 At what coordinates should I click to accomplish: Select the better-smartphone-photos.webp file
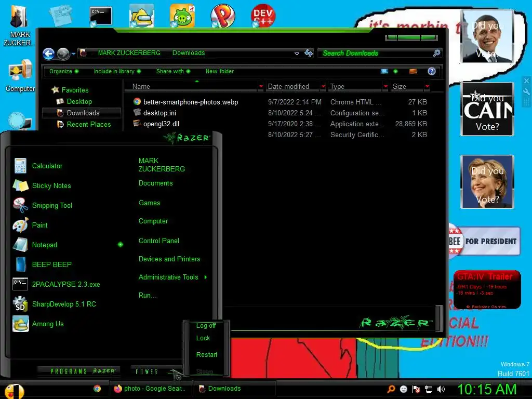pyautogui.click(x=190, y=102)
